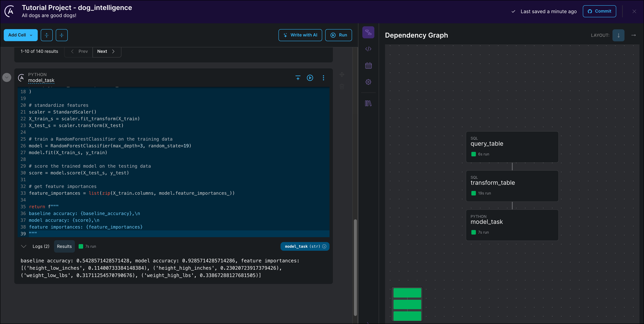Open the dependency graph sidebar icon
Screen dimensions: 644x324
368,32
